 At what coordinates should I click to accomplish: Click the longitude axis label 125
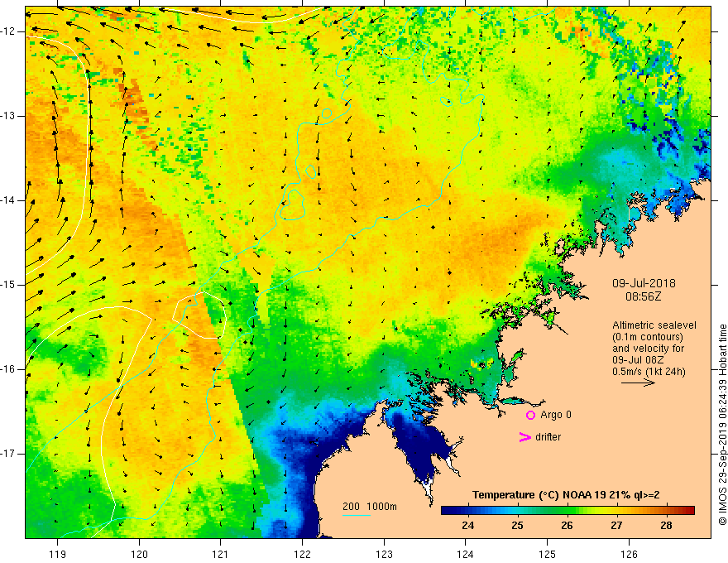[548, 554]
